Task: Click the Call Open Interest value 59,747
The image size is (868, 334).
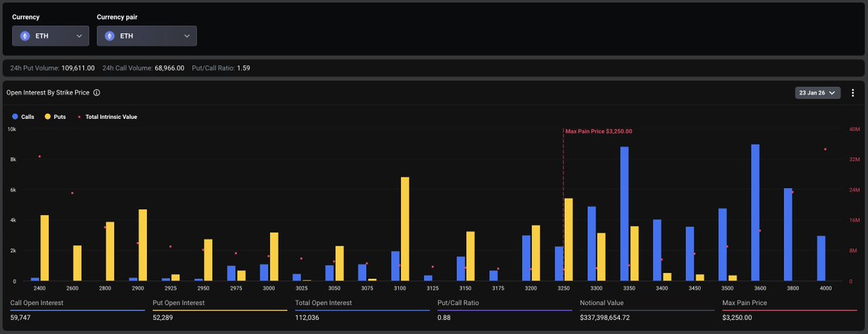Action: [23, 317]
